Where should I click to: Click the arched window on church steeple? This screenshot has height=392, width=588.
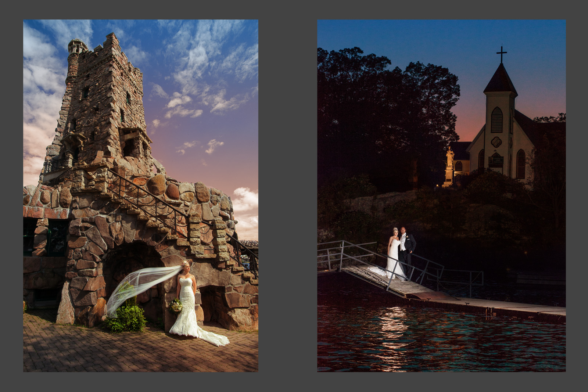(x=496, y=119)
